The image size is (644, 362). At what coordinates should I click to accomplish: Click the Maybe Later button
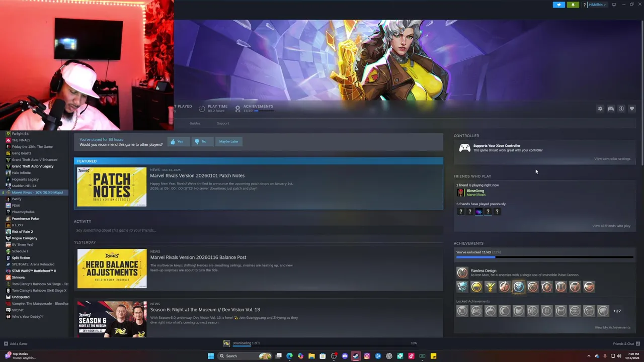[x=228, y=141]
